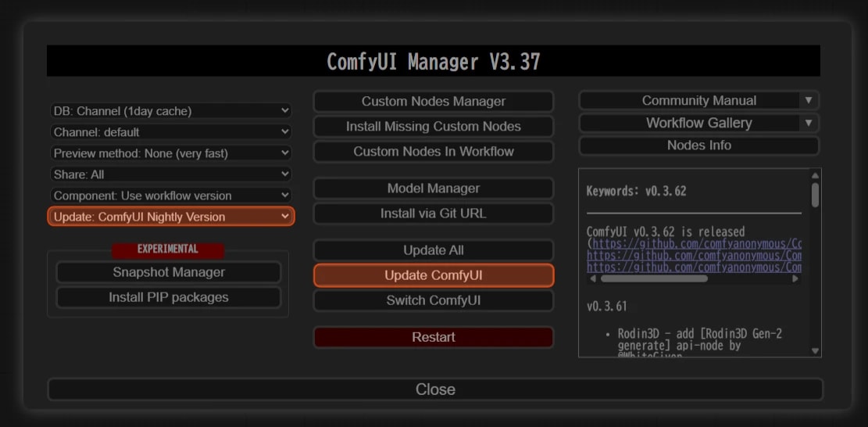Open the second github.com/comfyanonymous link
This screenshot has width=868, height=427.
(695, 255)
